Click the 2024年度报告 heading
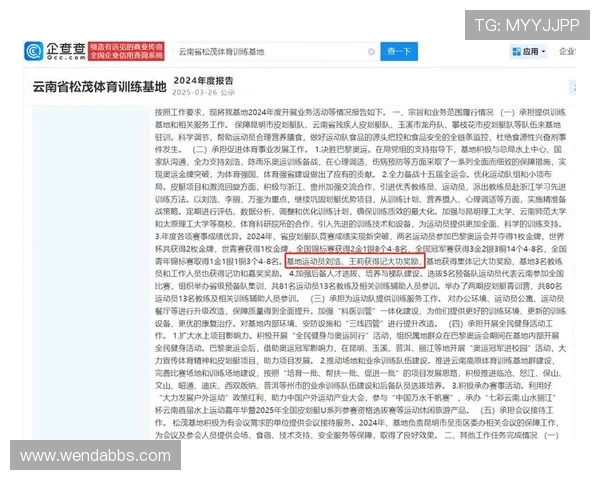 tap(203, 81)
